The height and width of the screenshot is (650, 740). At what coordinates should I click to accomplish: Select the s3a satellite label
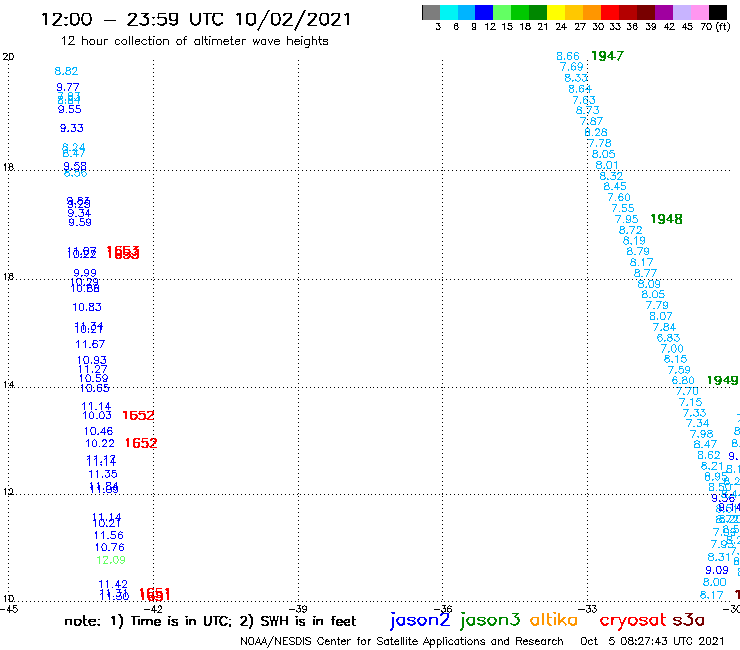[x=688, y=620]
